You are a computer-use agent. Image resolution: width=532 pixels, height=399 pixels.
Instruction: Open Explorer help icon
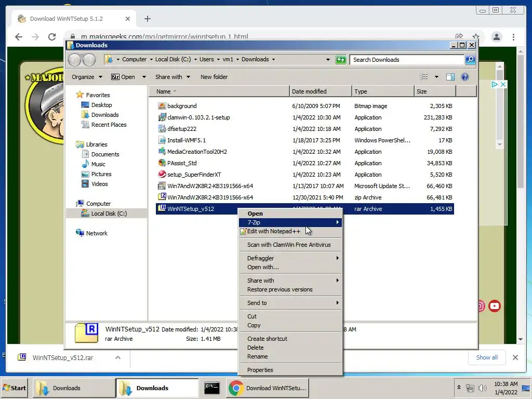click(x=465, y=77)
